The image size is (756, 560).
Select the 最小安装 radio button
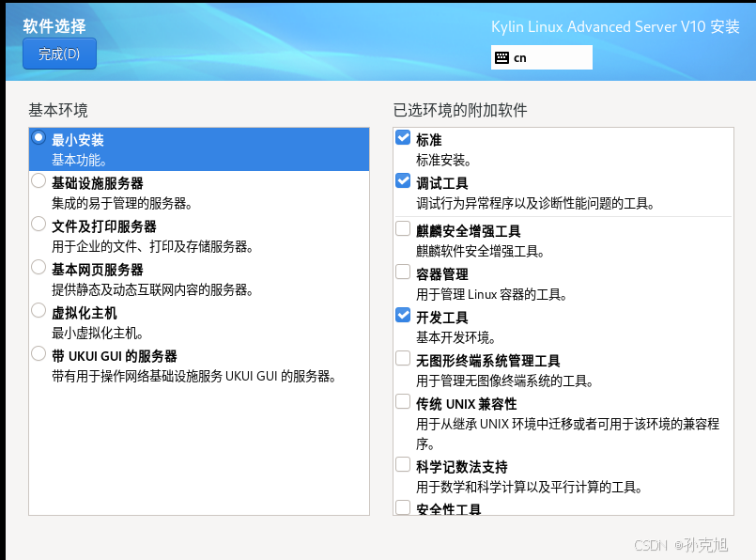[39, 137]
